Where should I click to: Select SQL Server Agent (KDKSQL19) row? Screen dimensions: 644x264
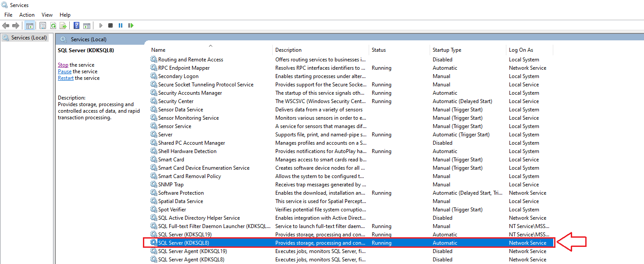click(x=352, y=251)
